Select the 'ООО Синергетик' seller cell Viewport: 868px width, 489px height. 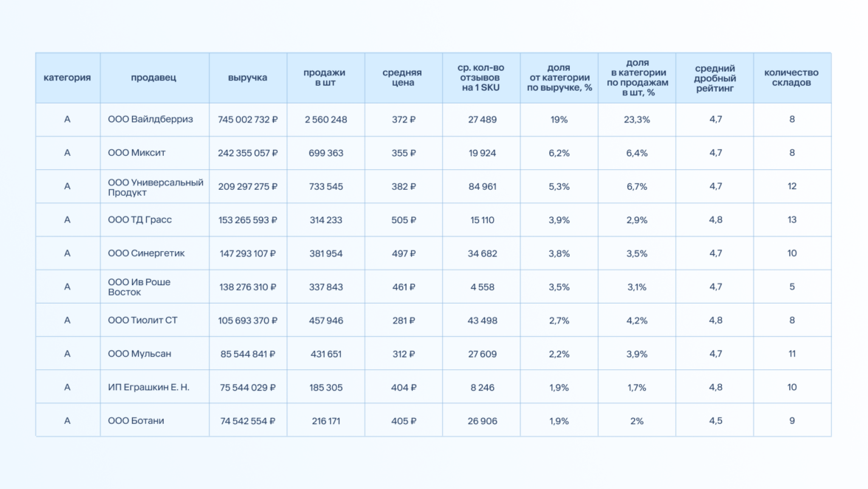point(146,253)
